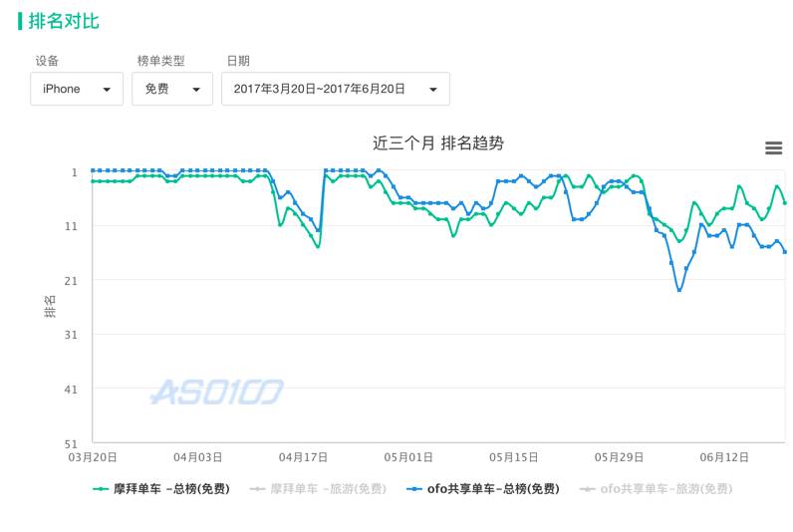Open the date range 2017年3月20日 dropdown
The width and height of the screenshot is (793, 532).
click(x=336, y=89)
